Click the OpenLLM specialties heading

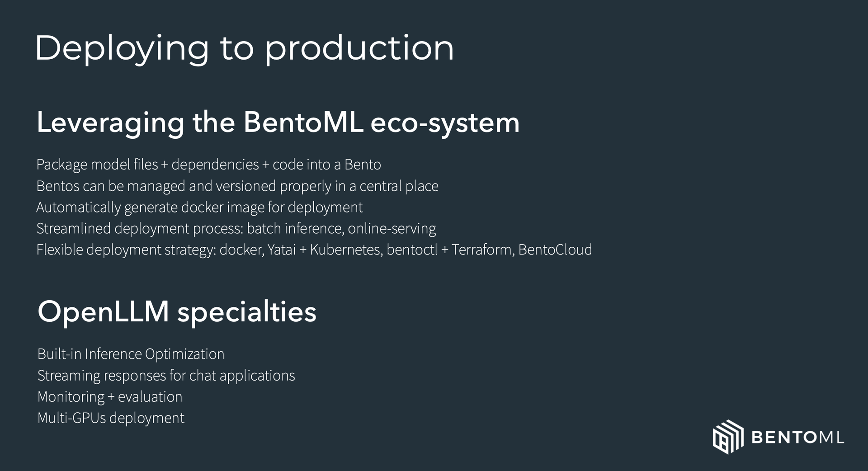point(177,312)
